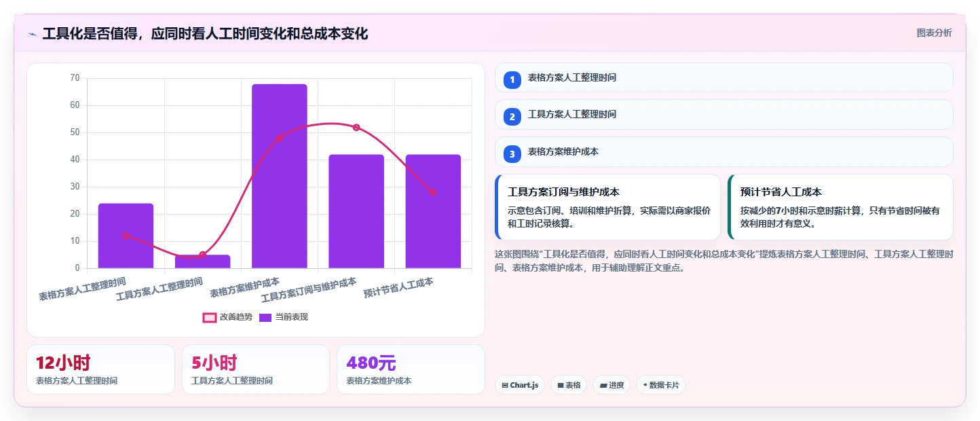This screenshot has width=980, height=421.
Task: Open the 工具方案订阅与维护成本 card
Action: pyautogui.click(x=607, y=207)
